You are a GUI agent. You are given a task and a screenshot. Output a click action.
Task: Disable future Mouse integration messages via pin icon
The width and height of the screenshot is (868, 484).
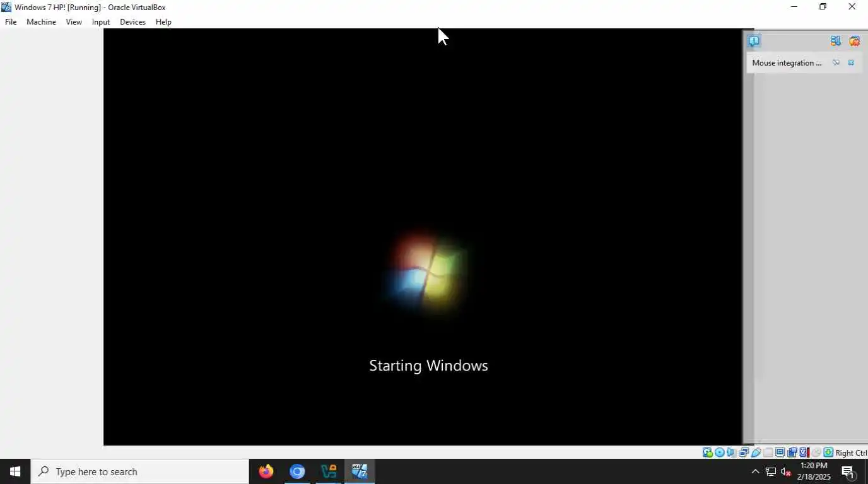point(836,62)
